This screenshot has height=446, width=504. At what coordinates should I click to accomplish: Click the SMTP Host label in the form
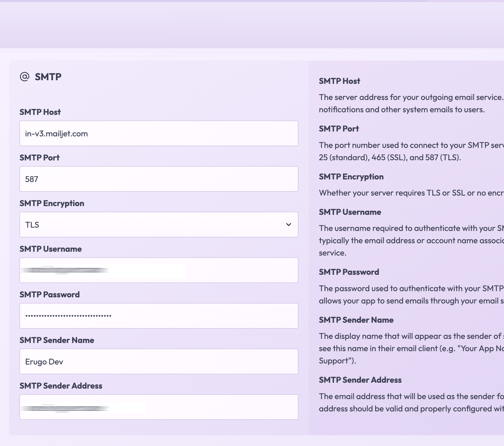pyautogui.click(x=40, y=112)
